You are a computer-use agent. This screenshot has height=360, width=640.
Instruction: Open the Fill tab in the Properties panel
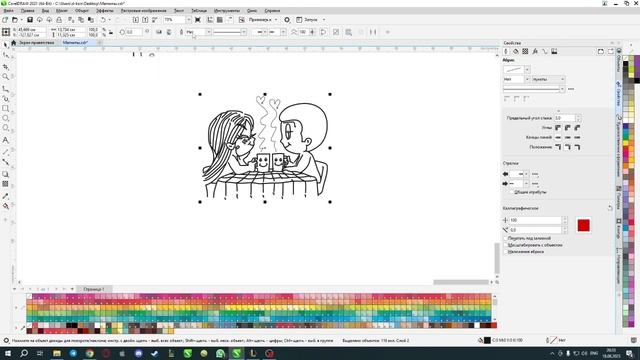[x=516, y=51]
